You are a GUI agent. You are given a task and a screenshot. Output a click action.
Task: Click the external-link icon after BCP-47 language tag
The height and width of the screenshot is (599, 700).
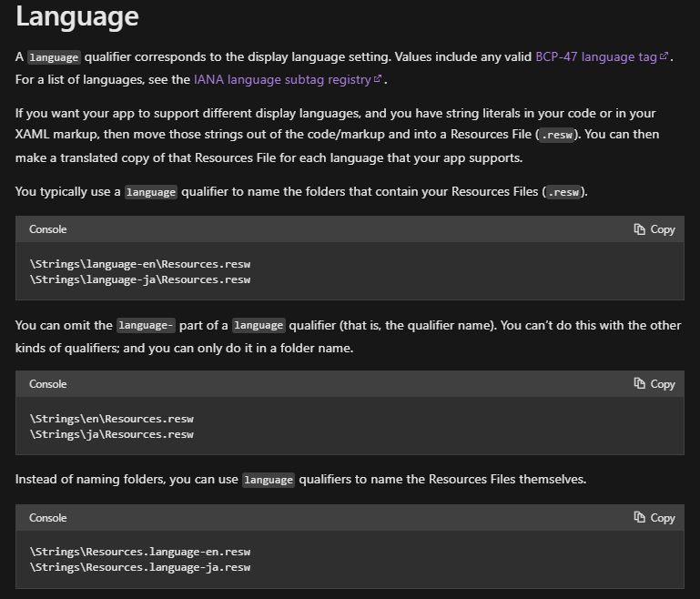tap(664, 56)
